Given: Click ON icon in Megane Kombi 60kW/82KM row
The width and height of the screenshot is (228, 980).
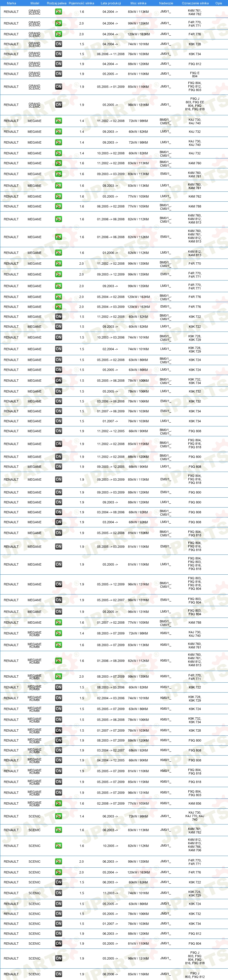Looking at the screenshot, I should 58,688.
